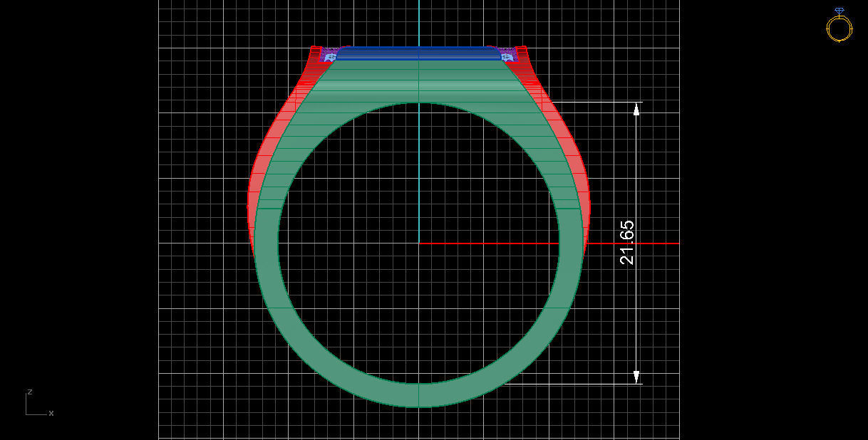This screenshot has height=440, width=868.
Task: Click the yellow ring icon in corner
Action: (x=839, y=26)
